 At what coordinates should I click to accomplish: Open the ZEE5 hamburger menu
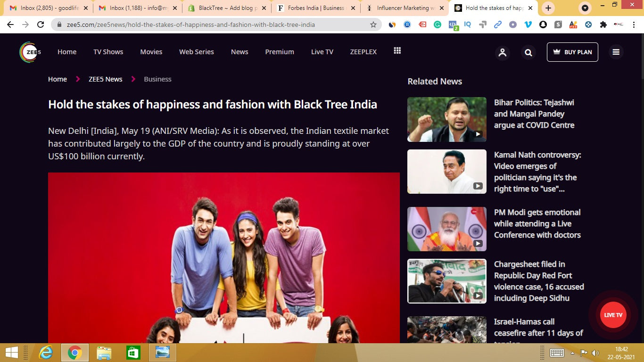(616, 52)
